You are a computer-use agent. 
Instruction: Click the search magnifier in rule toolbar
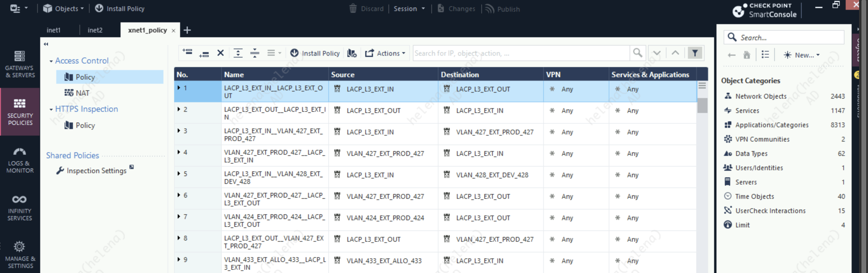tap(637, 53)
